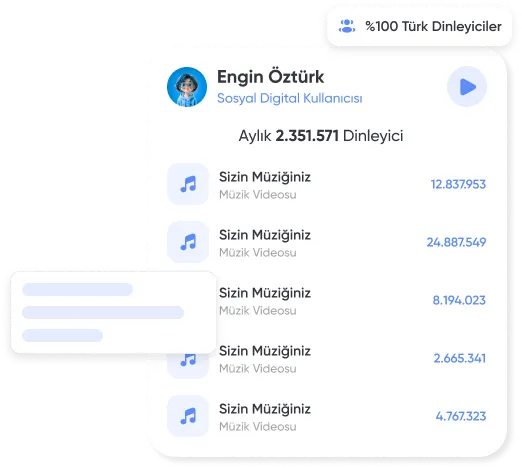This screenshot has height=468, width=522.
Task: Click the listeners group icon in badge
Action: [x=347, y=26]
